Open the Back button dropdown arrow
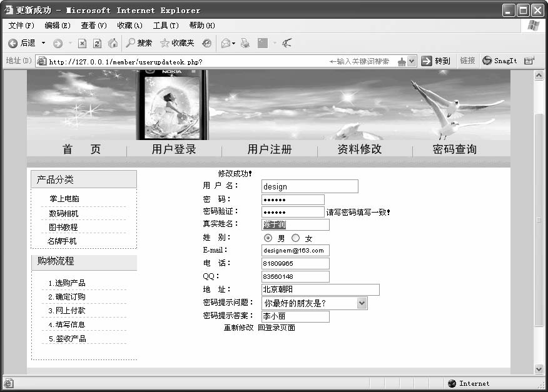 point(43,43)
